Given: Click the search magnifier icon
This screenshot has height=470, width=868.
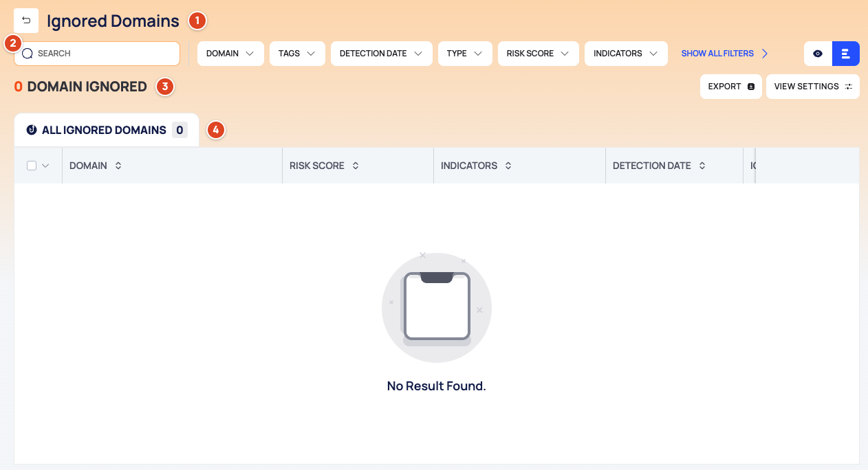Looking at the screenshot, I should tap(28, 54).
